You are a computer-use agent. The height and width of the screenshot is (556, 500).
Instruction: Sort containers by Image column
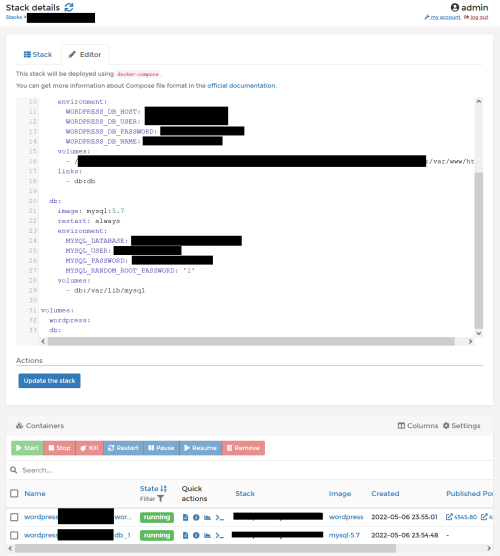click(340, 493)
